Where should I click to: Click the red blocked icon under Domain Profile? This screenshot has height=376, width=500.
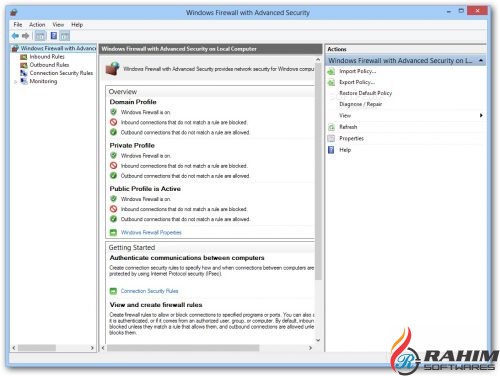point(113,122)
